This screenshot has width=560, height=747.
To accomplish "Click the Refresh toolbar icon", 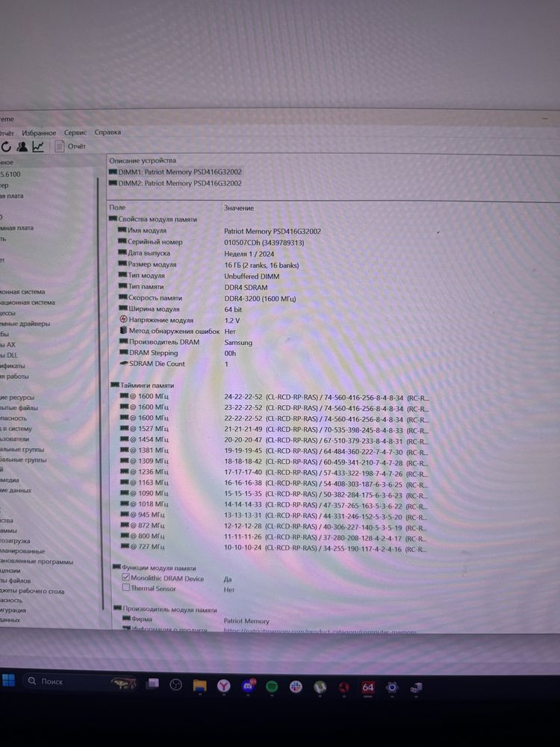I will (x=6, y=147).
